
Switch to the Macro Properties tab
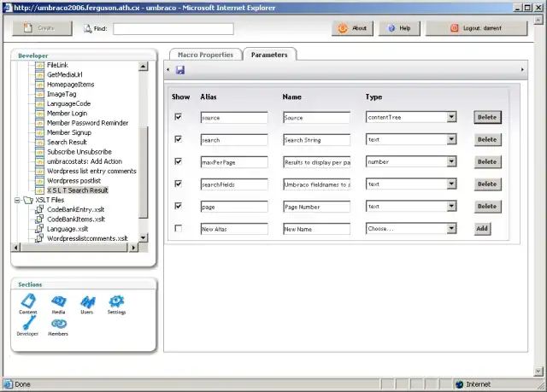pos(204,55)
